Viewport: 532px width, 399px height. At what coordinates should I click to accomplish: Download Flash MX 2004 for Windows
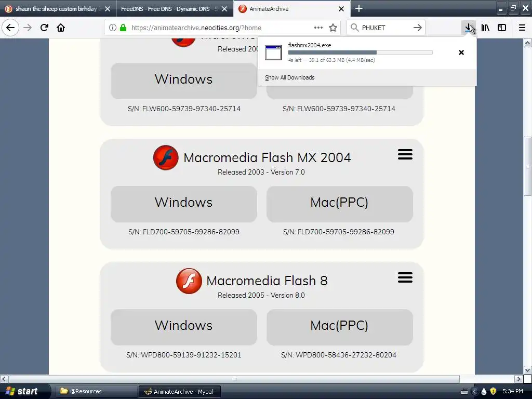tap(183, 204)
